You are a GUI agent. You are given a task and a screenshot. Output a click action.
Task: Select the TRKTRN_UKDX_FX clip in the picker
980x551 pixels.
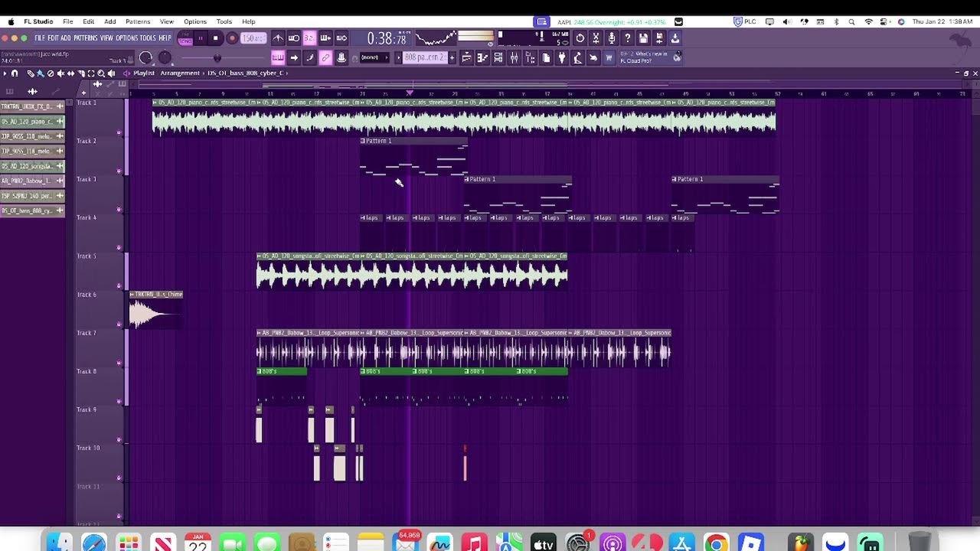[x=32, y=106]
